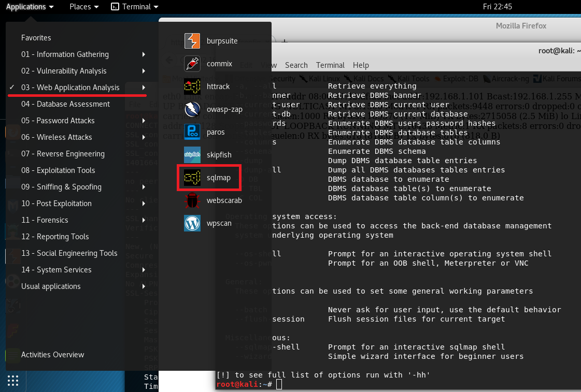Click 'Retrieve everything' text in the terminal
The width and height of the screenshot is (581, 392).
click(x=372, y=86)
